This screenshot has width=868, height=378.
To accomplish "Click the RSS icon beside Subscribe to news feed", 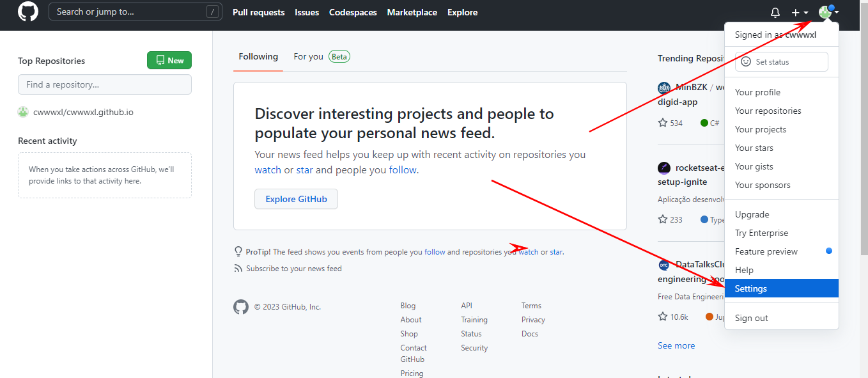I will tap(238, 269).
